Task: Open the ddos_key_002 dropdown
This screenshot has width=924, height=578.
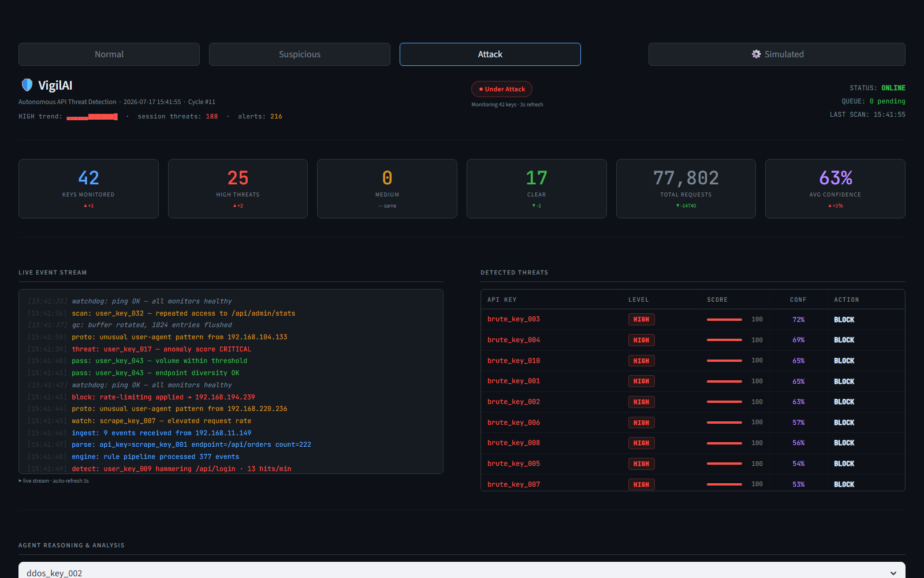Action: [x=462, y=571]
